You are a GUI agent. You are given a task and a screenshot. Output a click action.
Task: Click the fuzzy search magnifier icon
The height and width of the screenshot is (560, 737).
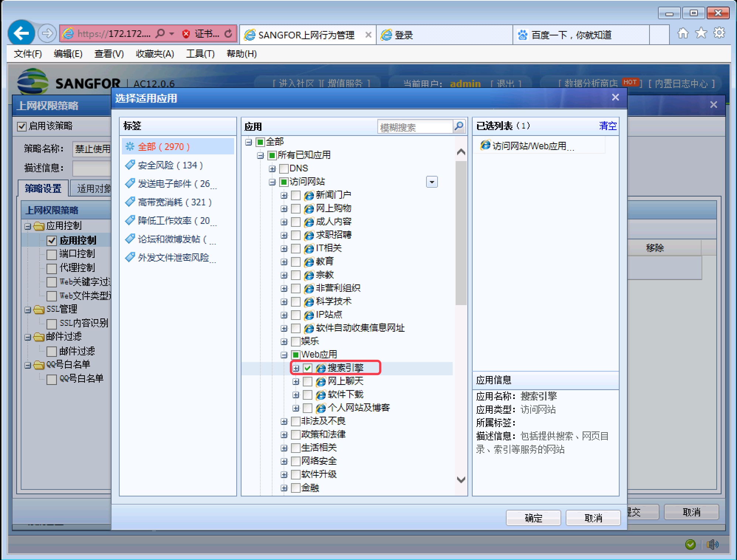(x=459, y=126)
